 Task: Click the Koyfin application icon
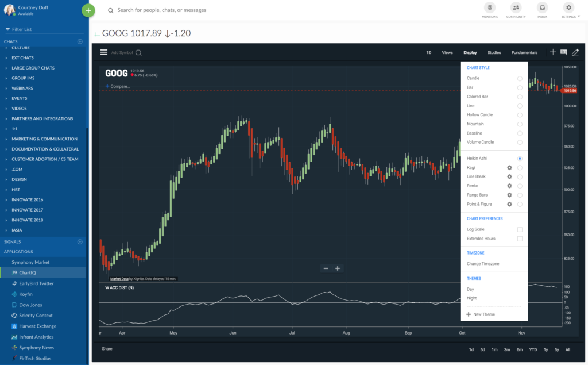point(14,294)
